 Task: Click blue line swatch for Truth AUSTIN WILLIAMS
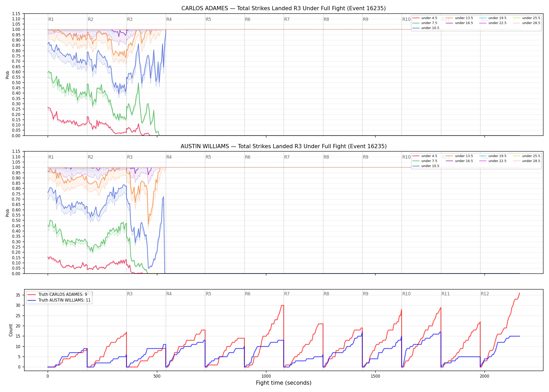[x=32, y=300]
